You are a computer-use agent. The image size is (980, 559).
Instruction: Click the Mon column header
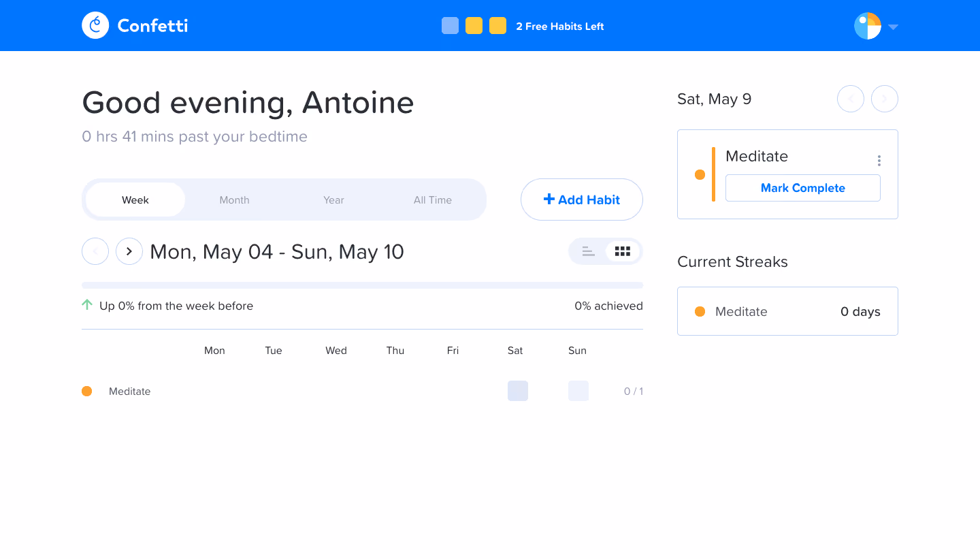click(214, 351)
